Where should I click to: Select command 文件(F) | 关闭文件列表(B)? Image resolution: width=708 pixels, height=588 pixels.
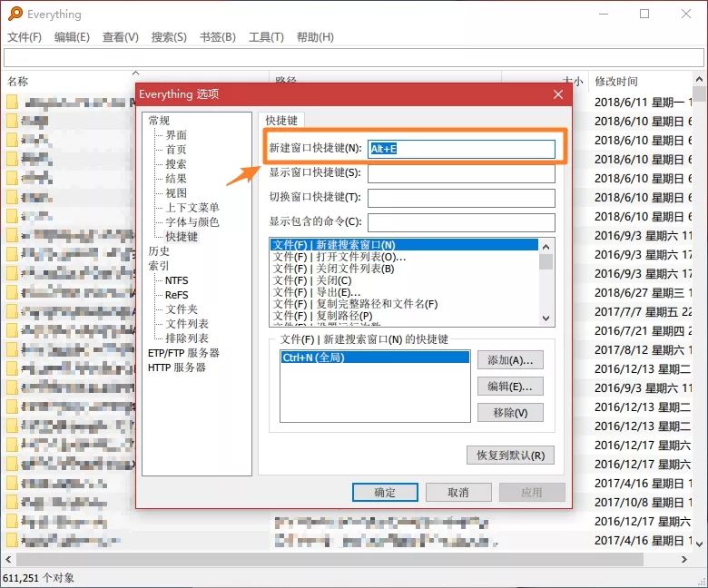tap(404, 269)
